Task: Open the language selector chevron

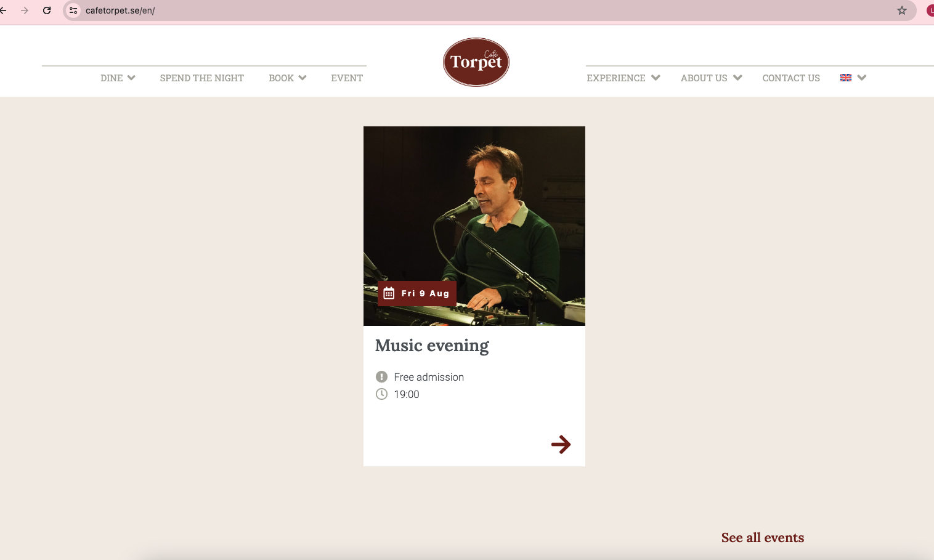Action: pos(862,78)
